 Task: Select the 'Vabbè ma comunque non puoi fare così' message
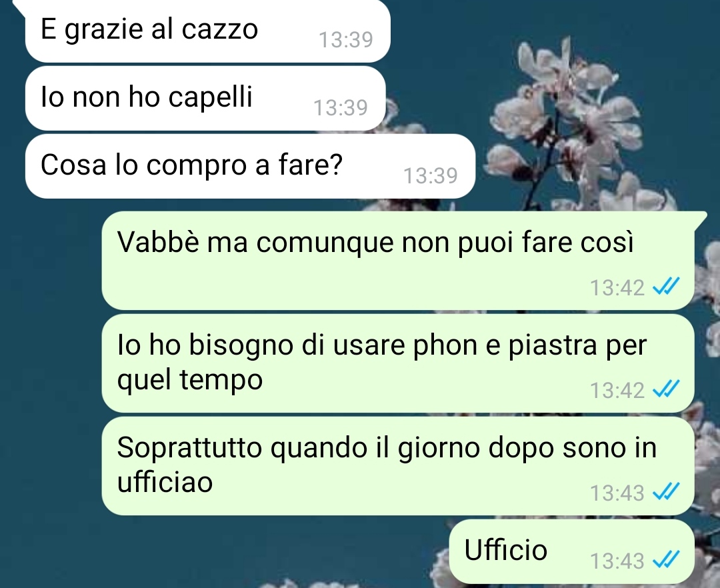(x=397, y=260)
